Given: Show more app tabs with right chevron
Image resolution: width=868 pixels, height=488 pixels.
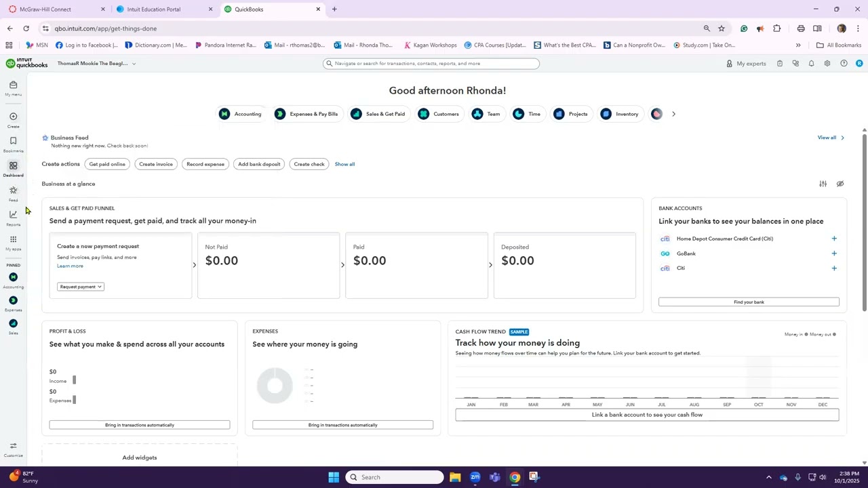Looking at the screenshot, I should point(673,114).
